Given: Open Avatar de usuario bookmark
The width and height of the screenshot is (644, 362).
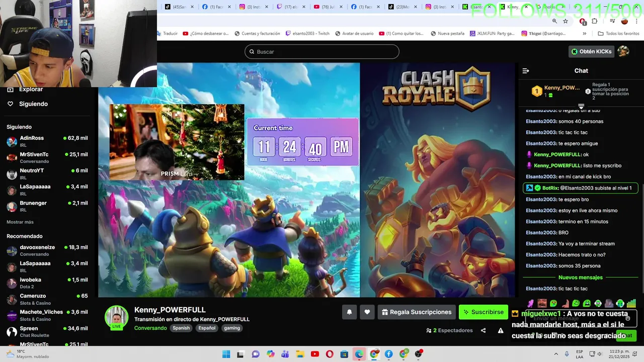Looking at the screenshot, I should click(x=354, y=34).
